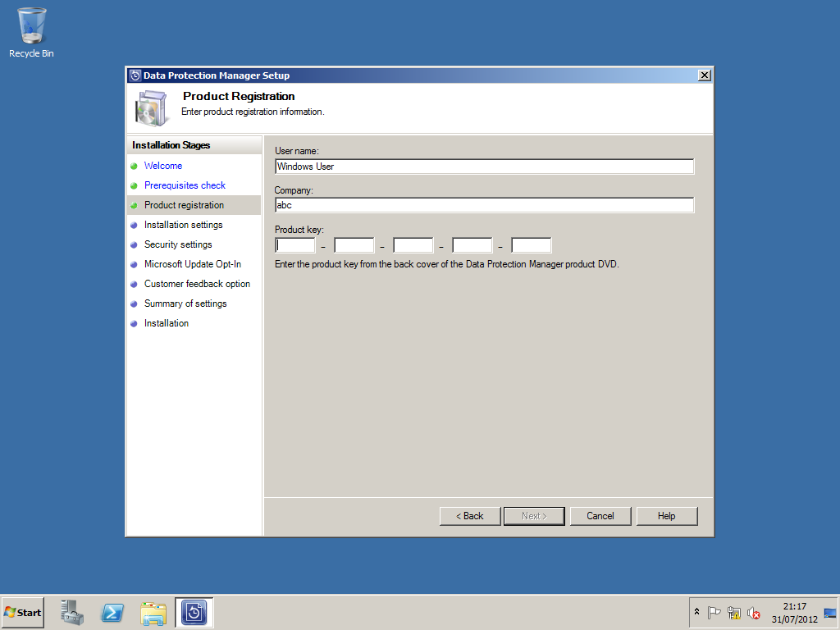Click the product key DVD instruction text

click(x=447, y=264)
